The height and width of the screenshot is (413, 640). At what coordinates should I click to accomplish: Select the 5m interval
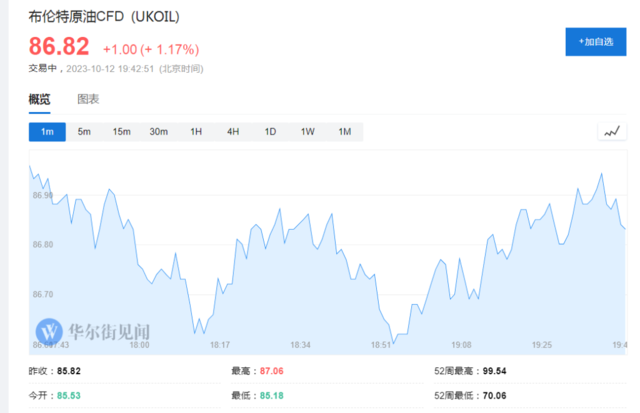[x=84, y=132]
